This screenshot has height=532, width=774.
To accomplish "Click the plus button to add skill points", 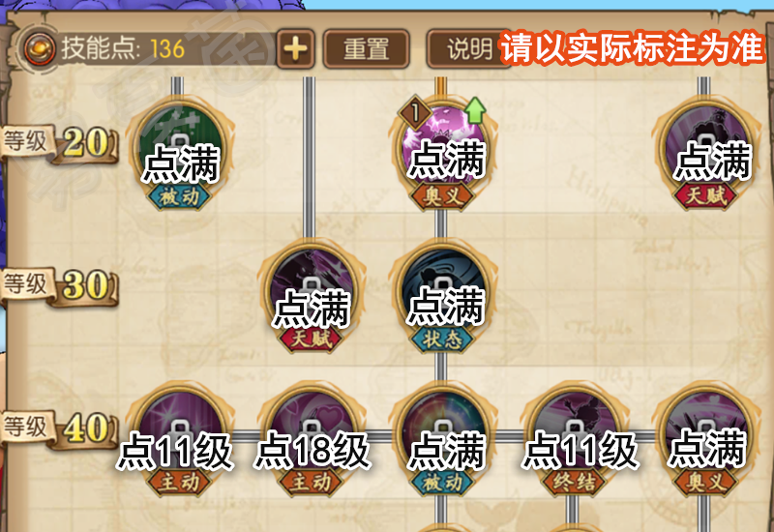I will click(x=295, y=49).
